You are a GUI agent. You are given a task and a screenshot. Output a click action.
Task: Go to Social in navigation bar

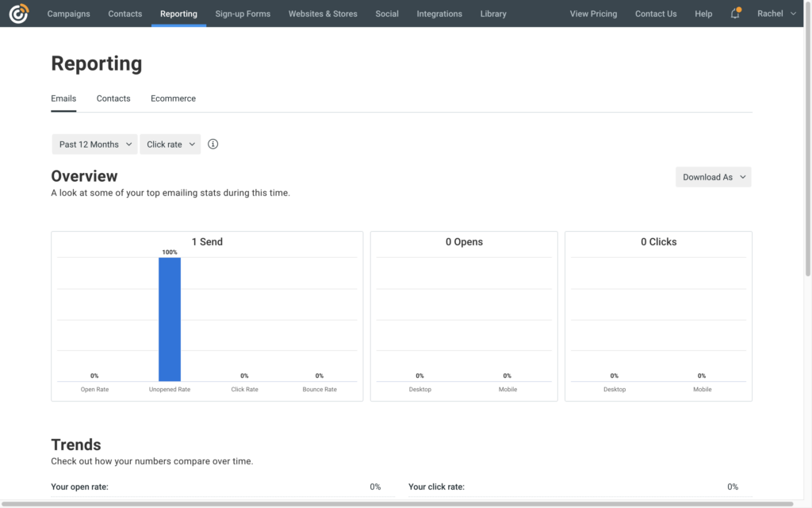(x=387, y=13)
